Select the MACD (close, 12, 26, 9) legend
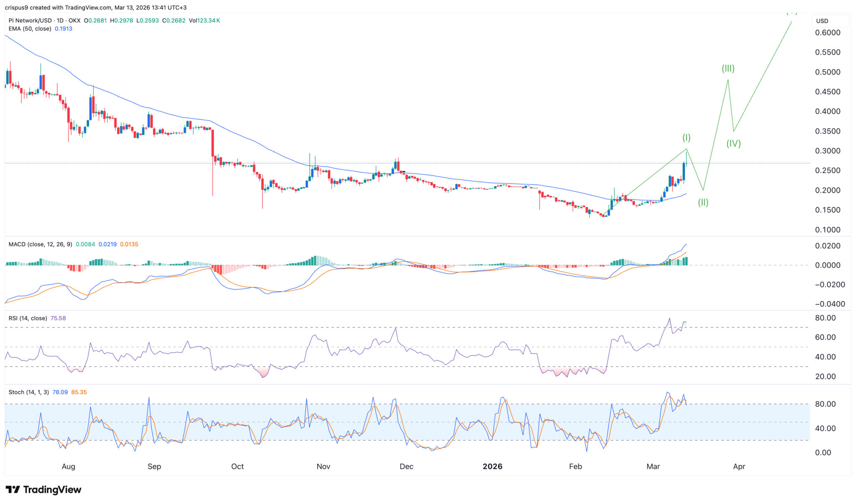 [x=40, y=244]
